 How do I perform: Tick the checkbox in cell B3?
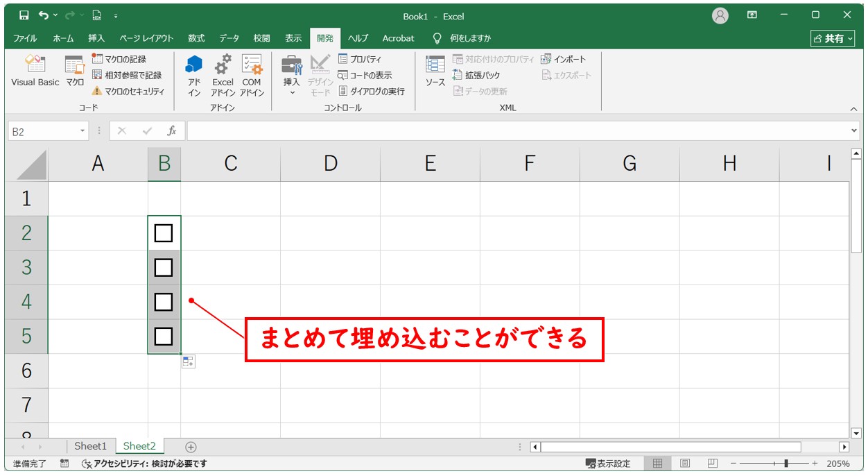point(164,267)
